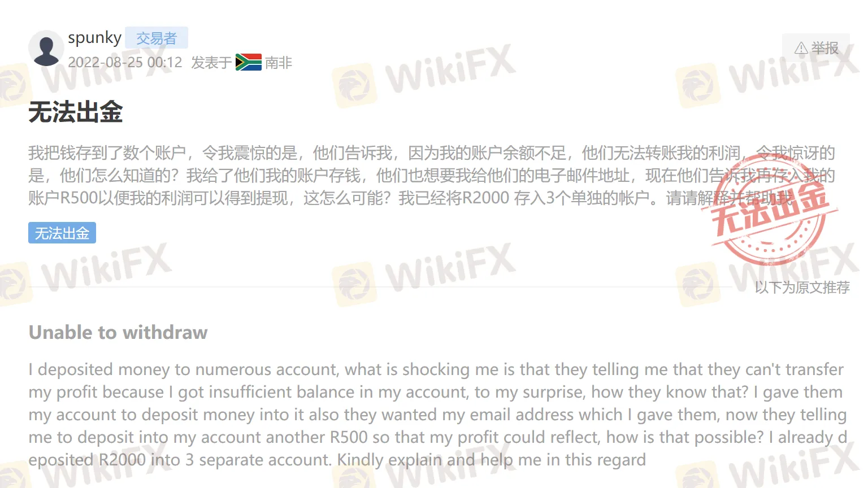Screen dimensions: 868x488
Task: Click the Chinese complaint paragraph text
Action: tap(432, 175)
